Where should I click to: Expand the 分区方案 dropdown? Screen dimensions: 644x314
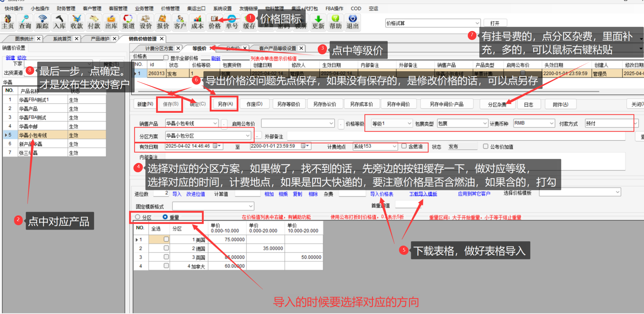(248, 136)
